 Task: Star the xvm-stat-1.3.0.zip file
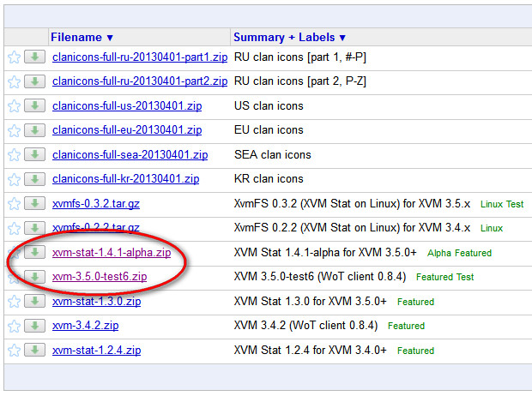click(14, 302)
